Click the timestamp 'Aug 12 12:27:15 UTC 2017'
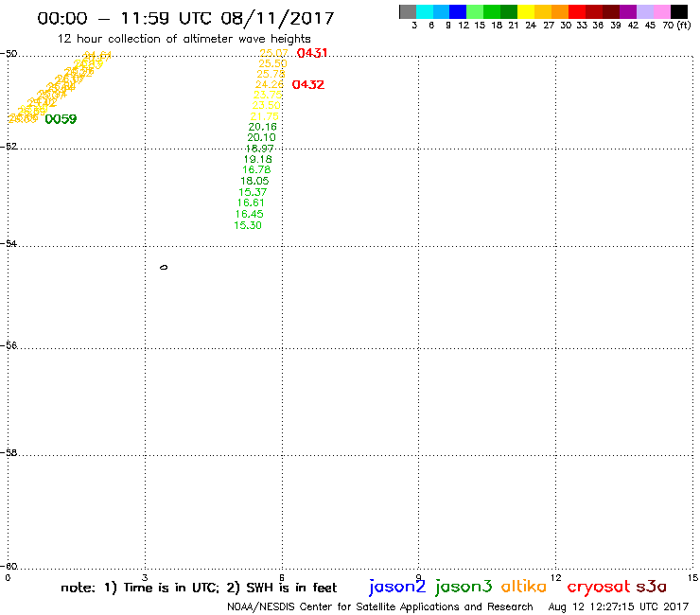700x615 pixels. pos(619,606)
